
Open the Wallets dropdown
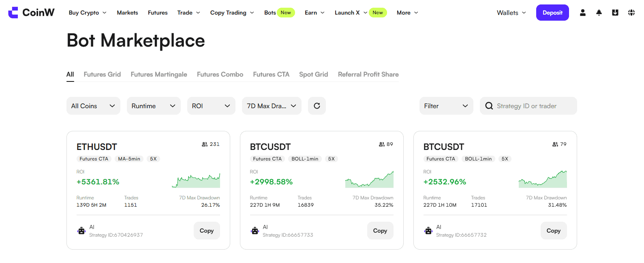[511, 13]
